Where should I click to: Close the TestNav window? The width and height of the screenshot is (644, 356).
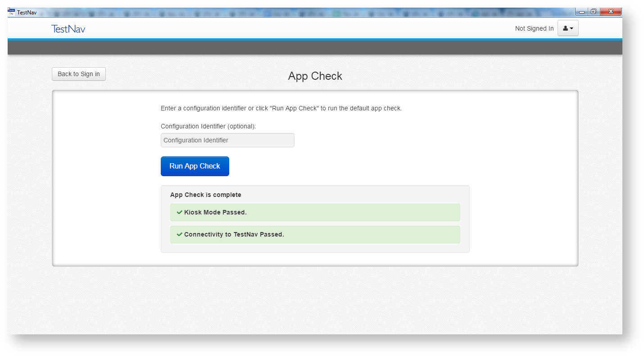pos(611,12)
